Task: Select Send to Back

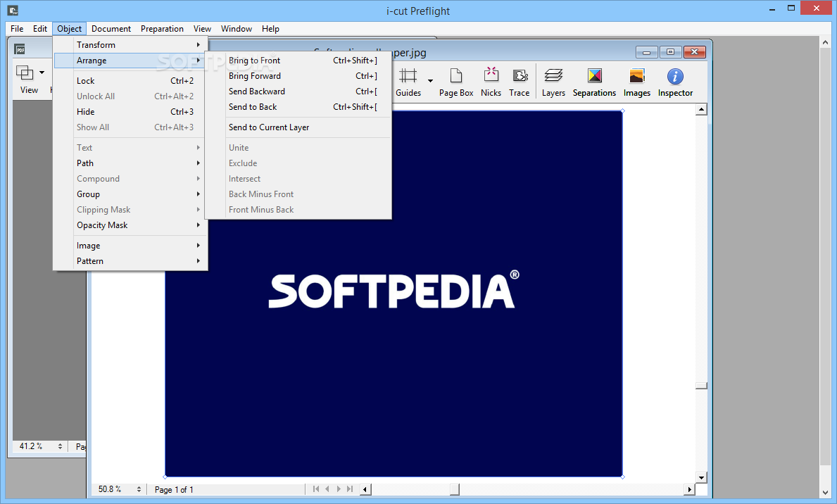Action: point(298,107)
